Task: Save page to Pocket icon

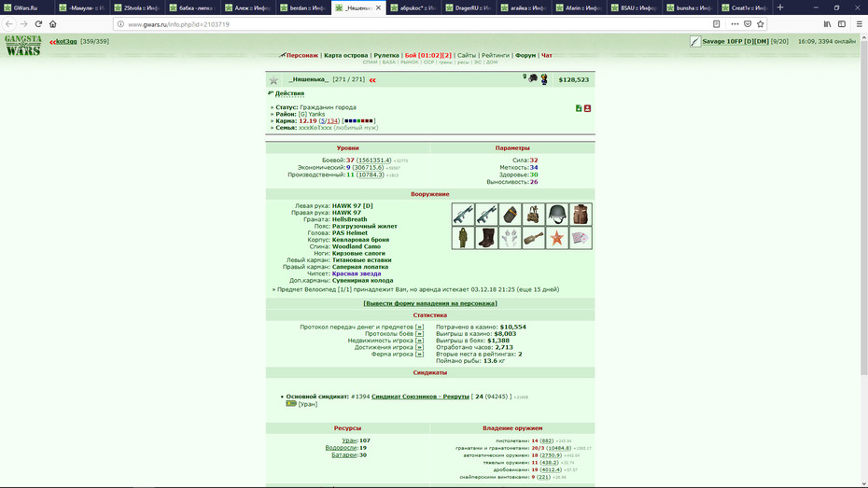Action: click(748, 23)
